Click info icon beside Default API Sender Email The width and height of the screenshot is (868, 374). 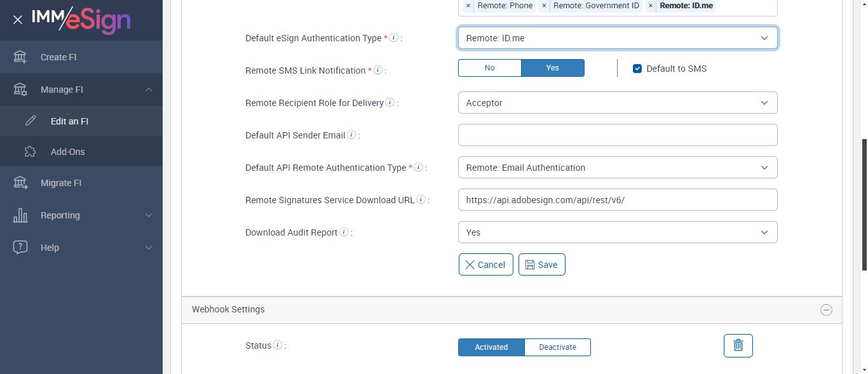[351, 135]
